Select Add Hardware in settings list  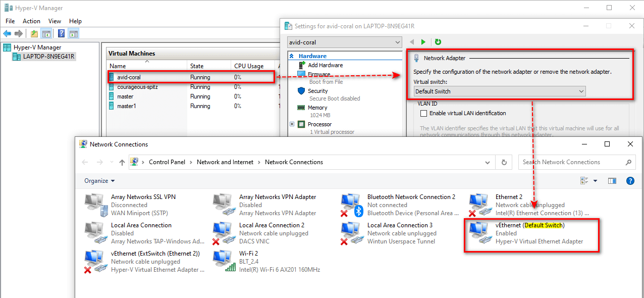click(325, 65)
